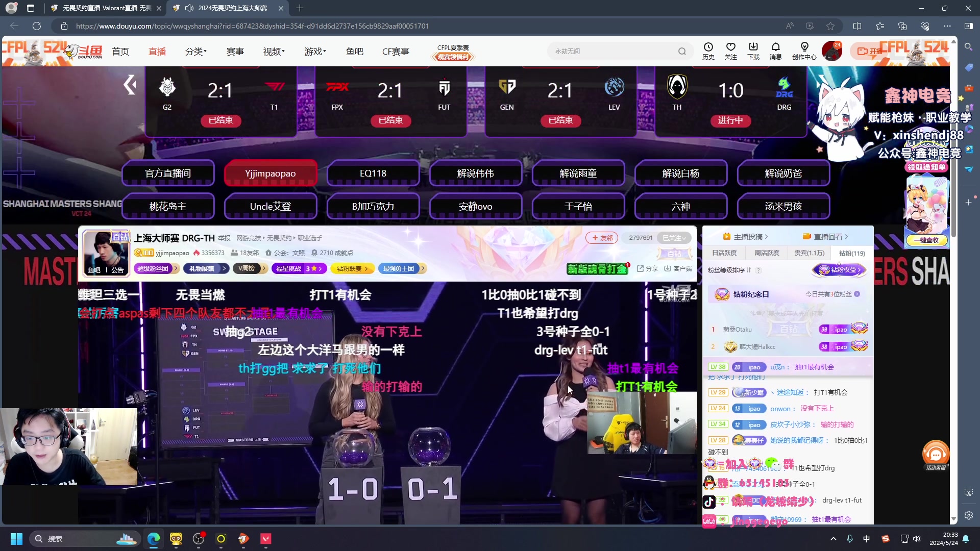The width and height of the screenshot is (980, 551).
Task: Open the 下载 download icon
Action: coord(753,51)
